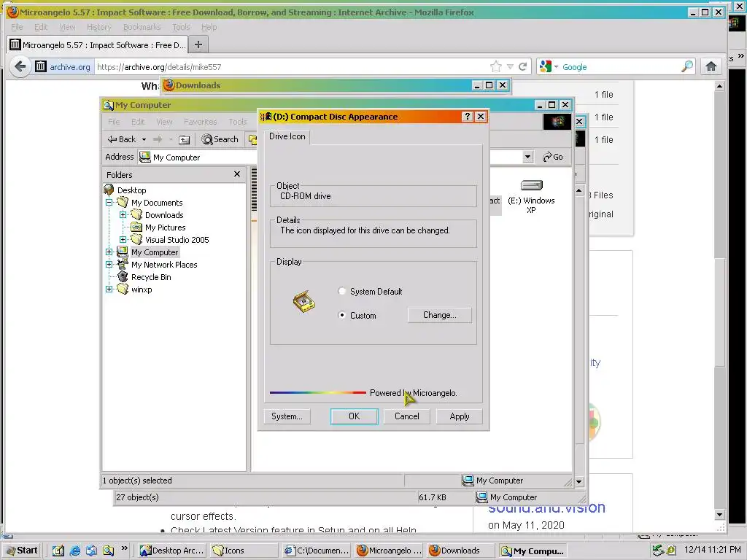
Task: Click the custom CD drive icon preview
Action: click(x=304, y=301)
